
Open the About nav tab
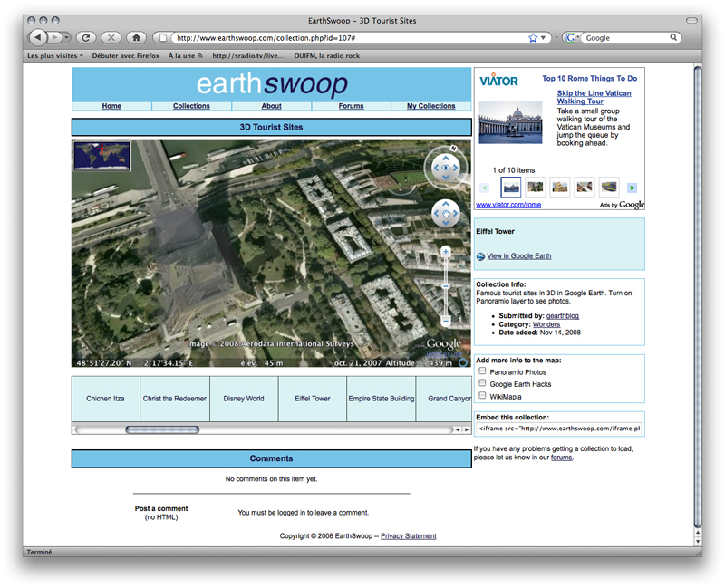(x=271, y=106)
